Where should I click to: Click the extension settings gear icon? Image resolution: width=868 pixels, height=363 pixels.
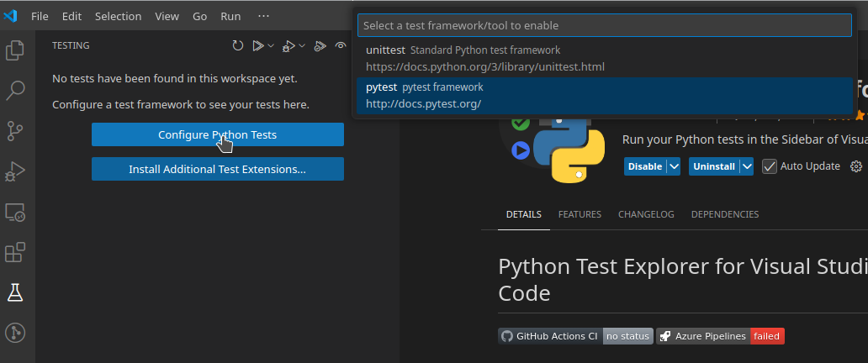point(856,166)
